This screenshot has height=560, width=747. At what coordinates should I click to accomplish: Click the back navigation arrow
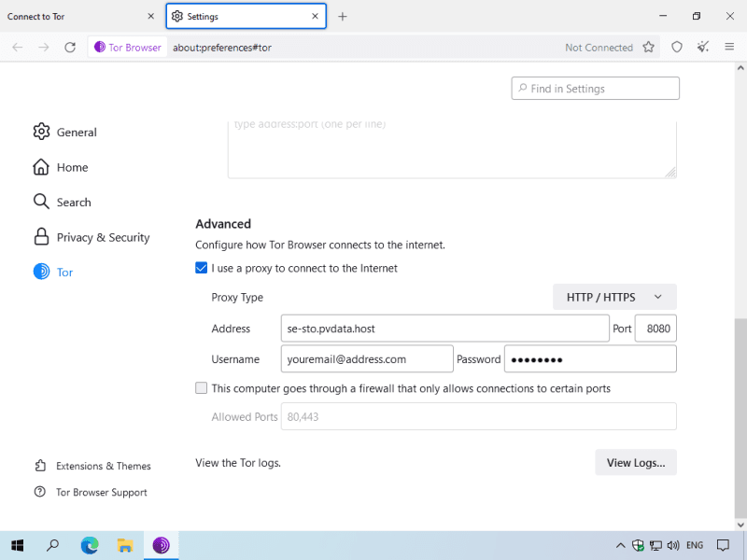tap(18, 48)
